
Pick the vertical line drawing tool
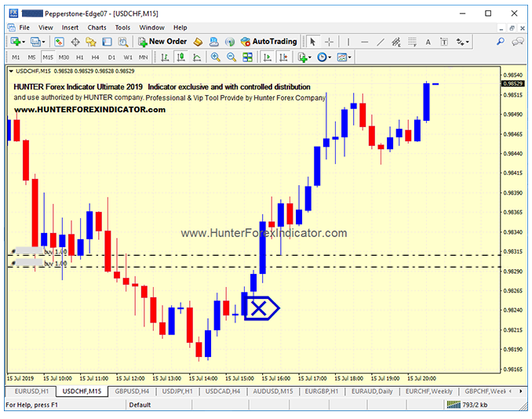(x=348, y=42)
